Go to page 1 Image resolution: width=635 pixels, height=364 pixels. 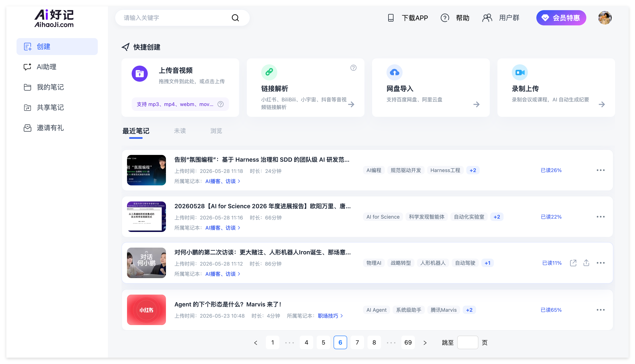pyautogui.click(x=272, y=342)
